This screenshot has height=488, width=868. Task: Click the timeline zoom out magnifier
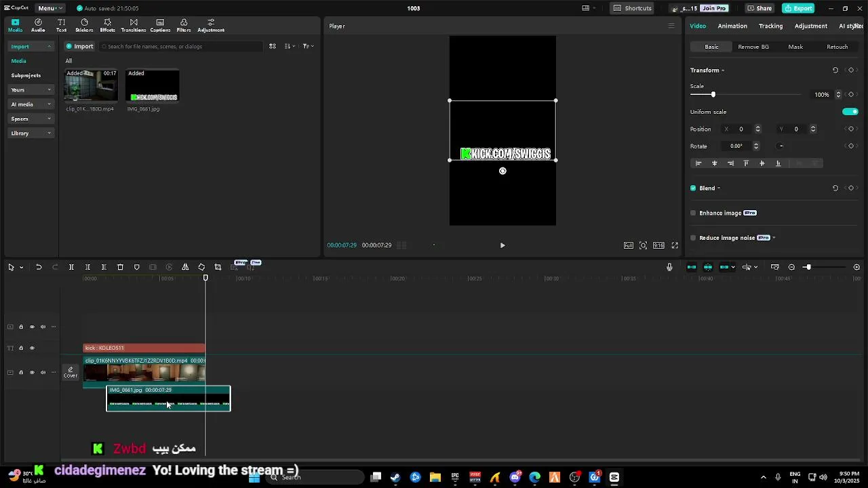pos(791,267)
